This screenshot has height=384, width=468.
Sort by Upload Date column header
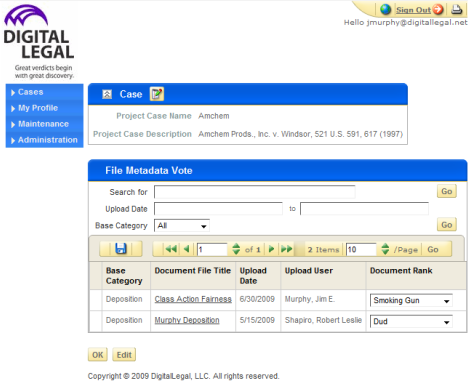click(253, 276)
